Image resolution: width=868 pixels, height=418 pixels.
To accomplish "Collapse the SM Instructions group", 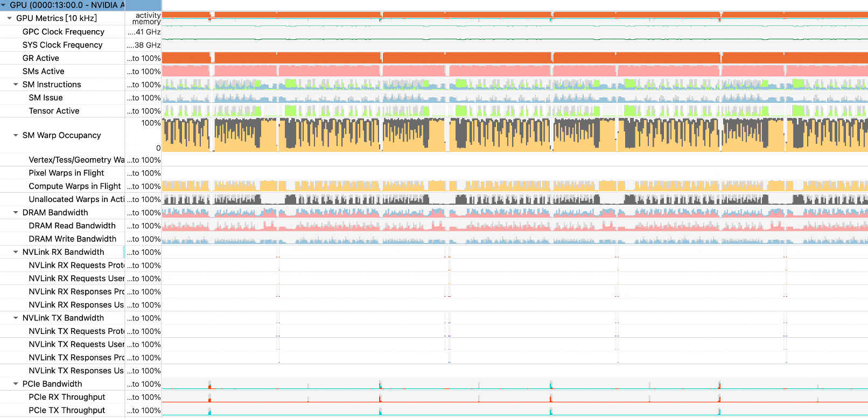I will (x=16, y=85).
